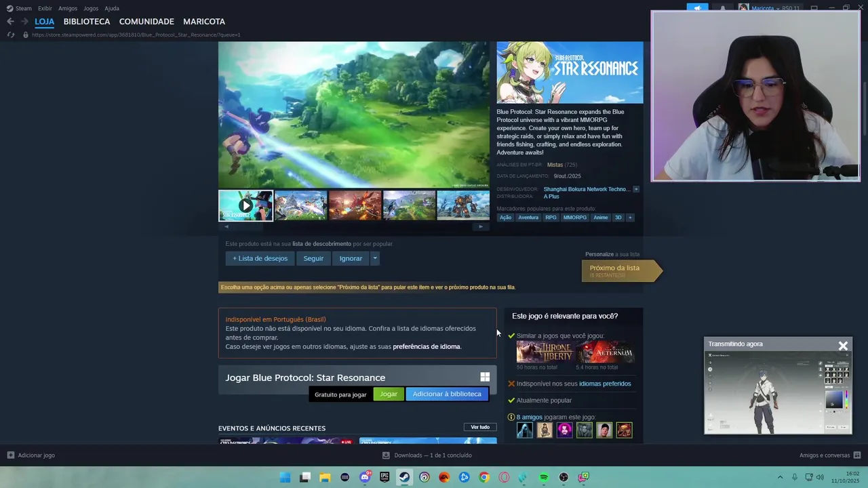868x488 pixels.
Task: Click the Jogar button
Action: 389,394
